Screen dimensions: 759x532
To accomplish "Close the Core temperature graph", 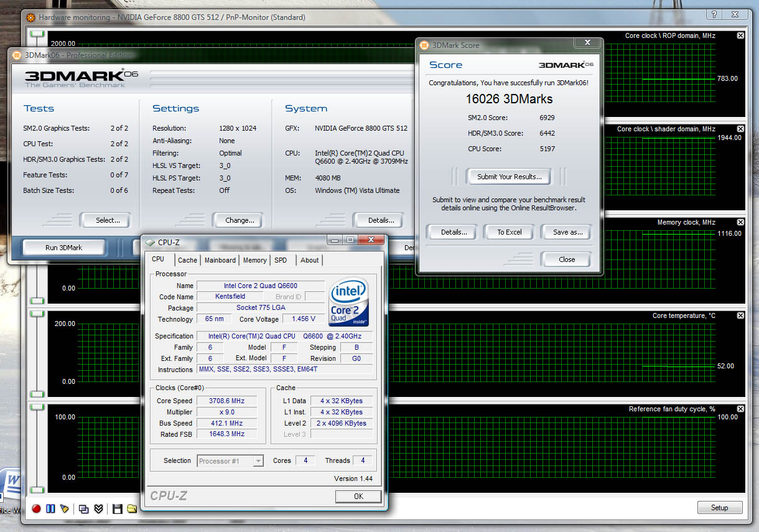I will pyautogui.click(x=740, y=315).
